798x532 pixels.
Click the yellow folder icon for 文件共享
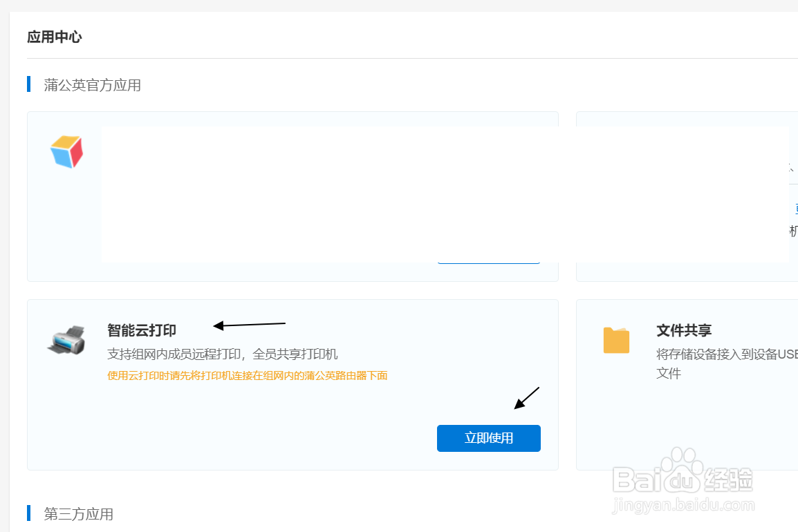(616, 340)
